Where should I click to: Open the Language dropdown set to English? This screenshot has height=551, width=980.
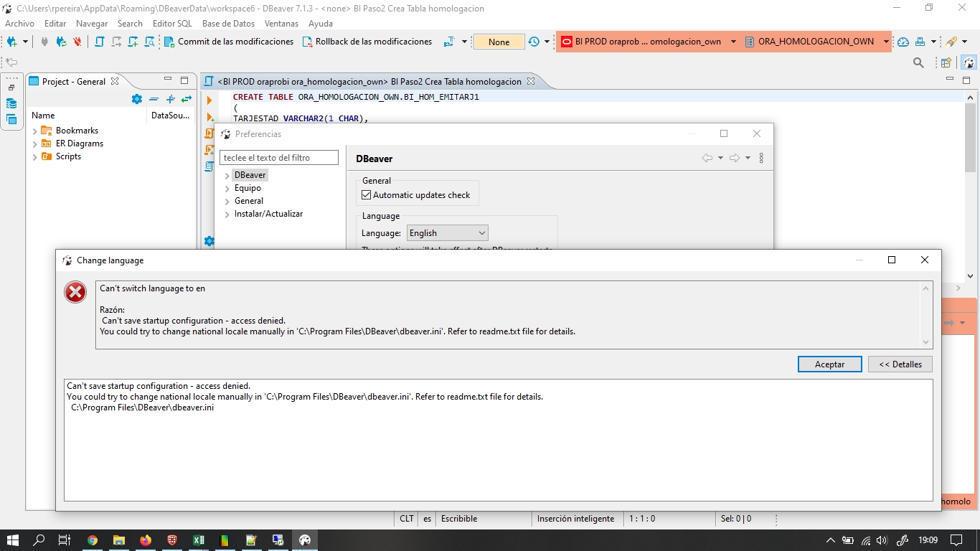[446, 232]
